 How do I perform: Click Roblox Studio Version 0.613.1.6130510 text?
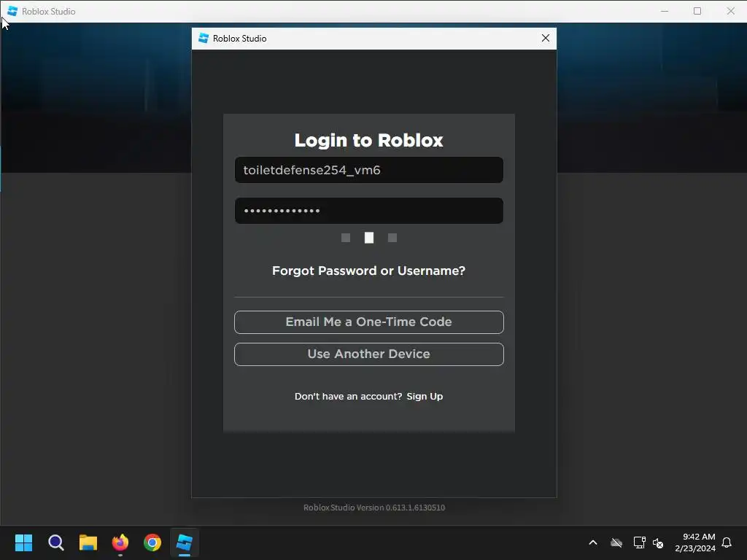[374, 507]
